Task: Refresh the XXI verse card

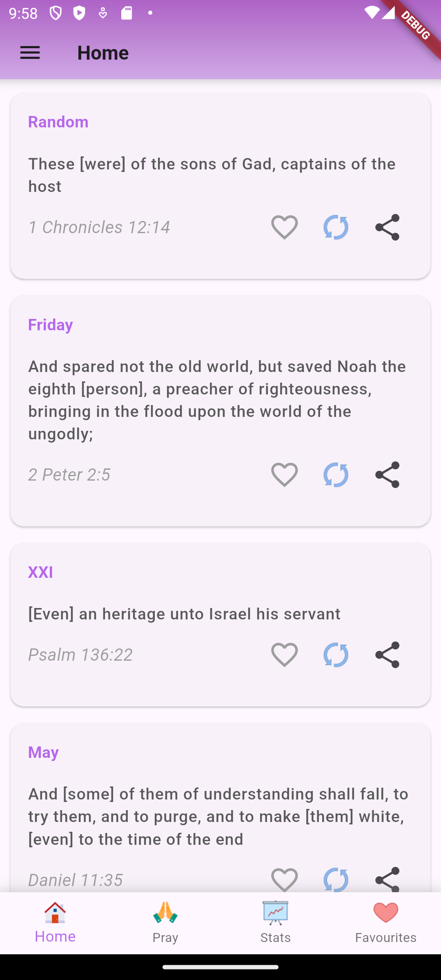Action: 336,655
